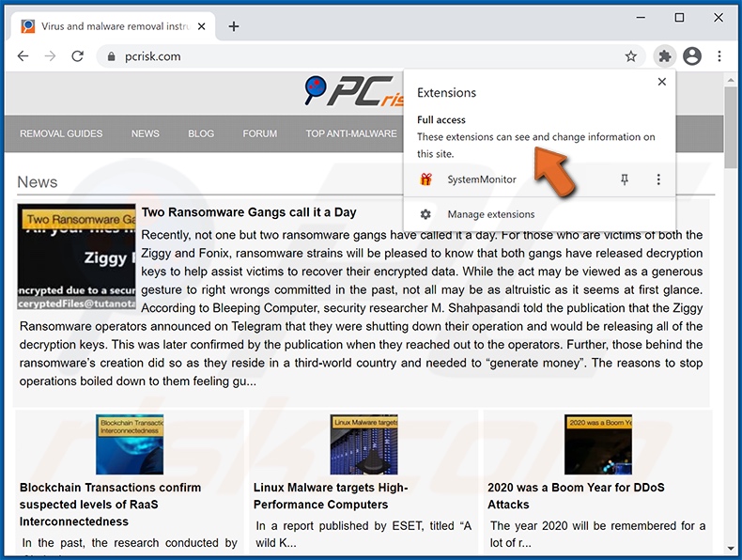Close the Virus and malware removal tab

coord(202,26)
